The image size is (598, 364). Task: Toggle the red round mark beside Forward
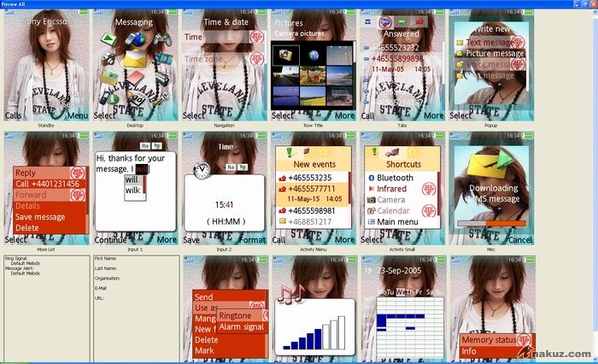[78, 195]
